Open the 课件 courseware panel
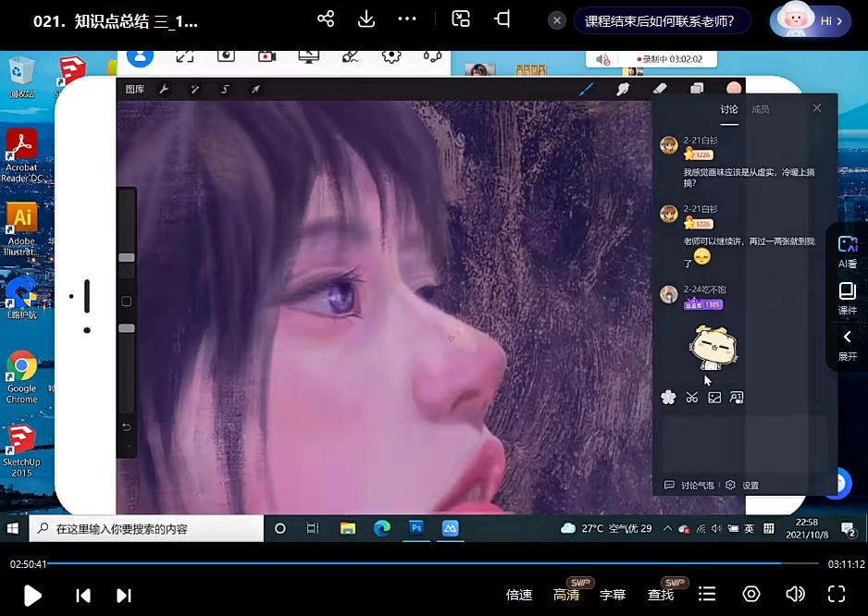868x616 pixels. [847, 297]
